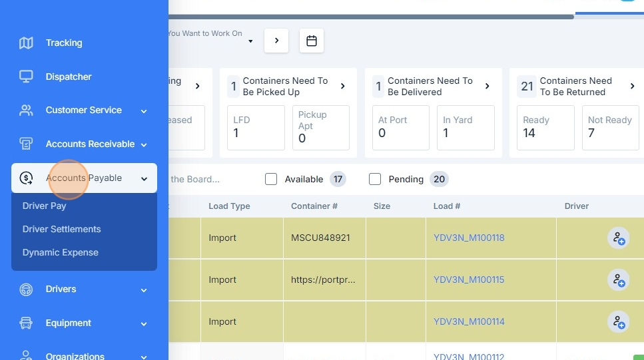The height and width of the screenshot is (360, 644).
Task: Sort by Container # column header
Action: (x=314, y=206)
